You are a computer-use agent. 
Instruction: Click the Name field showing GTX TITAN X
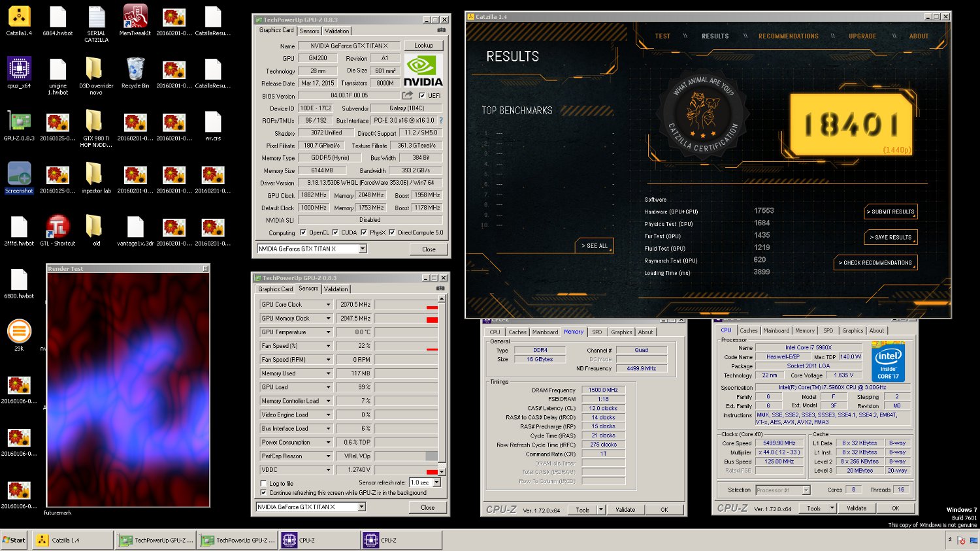click(349, 46)
